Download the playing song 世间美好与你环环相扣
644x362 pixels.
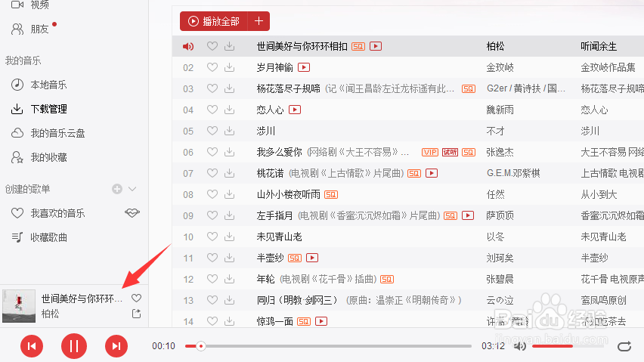pos(230,46)
